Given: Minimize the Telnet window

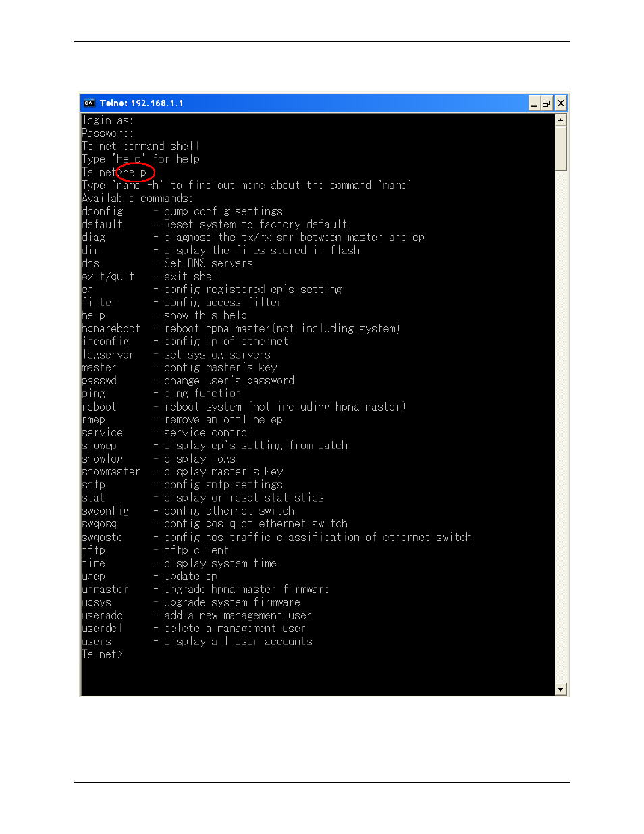Looking at the screenshot, I should click(x=534, y=103).
